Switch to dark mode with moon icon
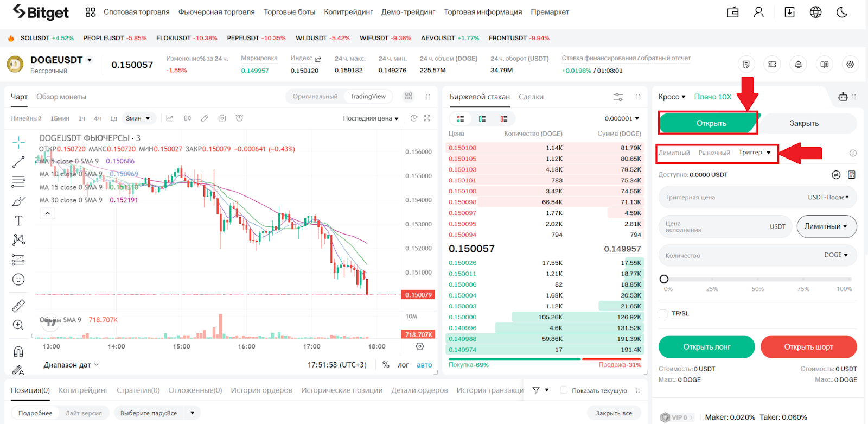Screen dimensions: 868x424 tap(842, 12)
